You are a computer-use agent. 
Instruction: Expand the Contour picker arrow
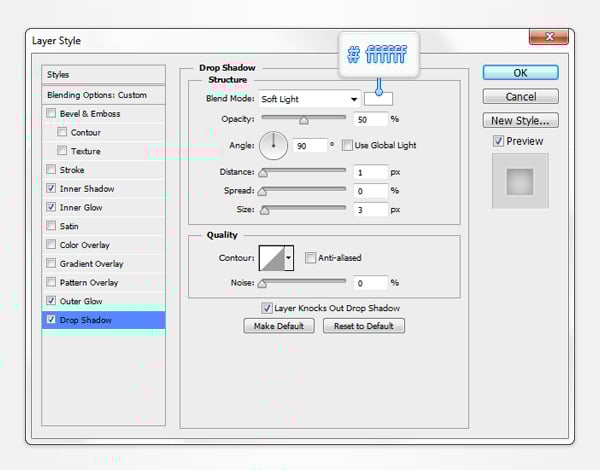pyautogui.click(x=289, y=259)
